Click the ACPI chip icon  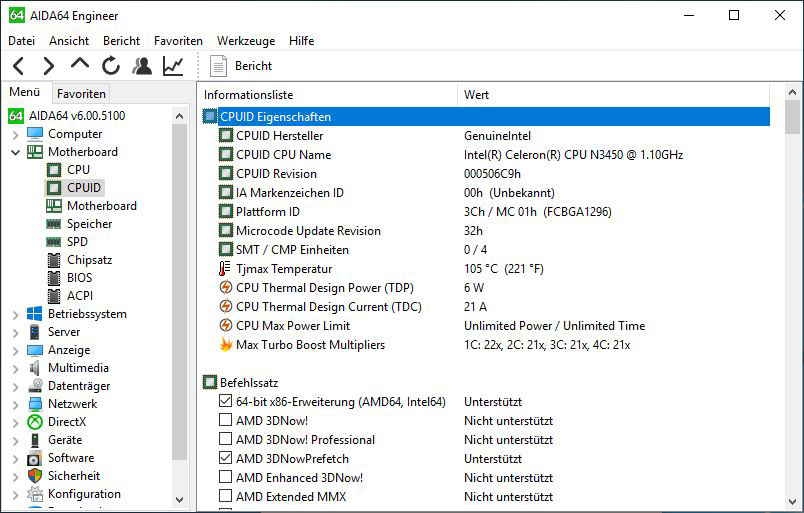(54, 296)
